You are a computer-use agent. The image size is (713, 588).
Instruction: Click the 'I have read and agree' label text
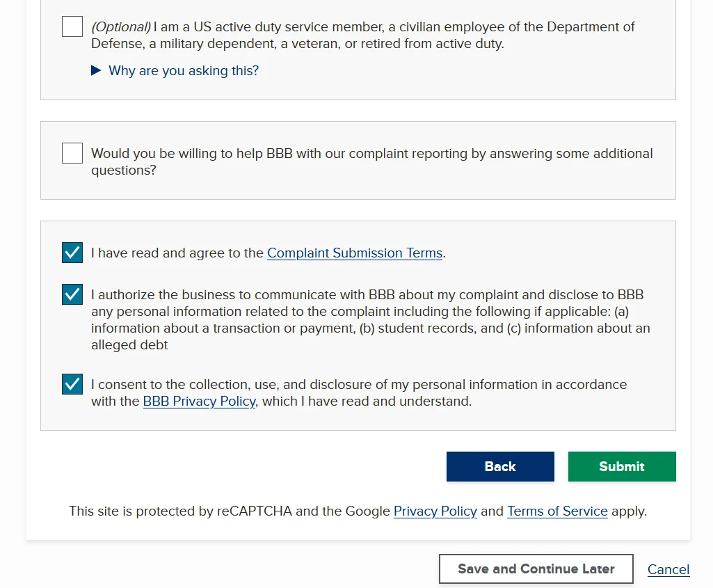click(178, 253)
